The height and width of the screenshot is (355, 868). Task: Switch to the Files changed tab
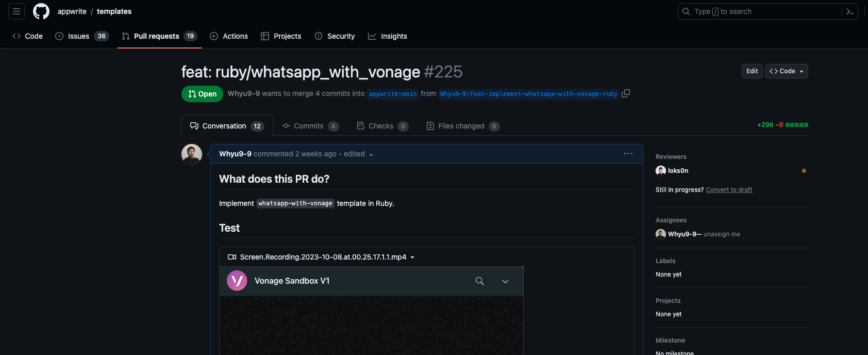pyautogui.click(x=463, y=126)
